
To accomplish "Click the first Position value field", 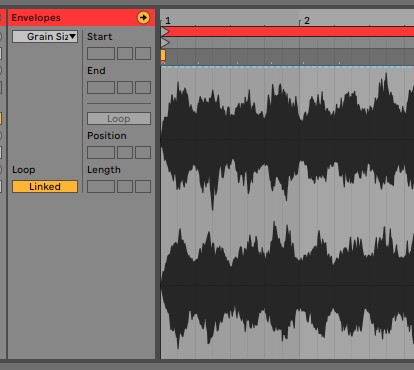I will pyautogui.click(x=101, y=153).
